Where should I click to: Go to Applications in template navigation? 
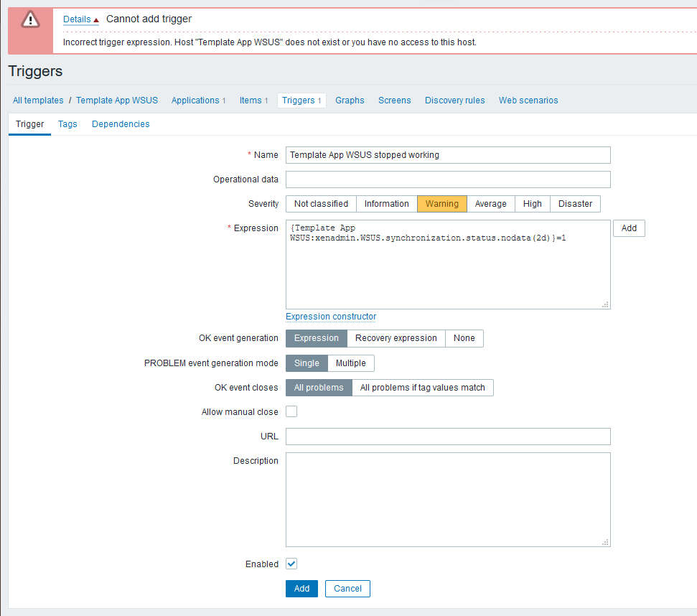195,101
